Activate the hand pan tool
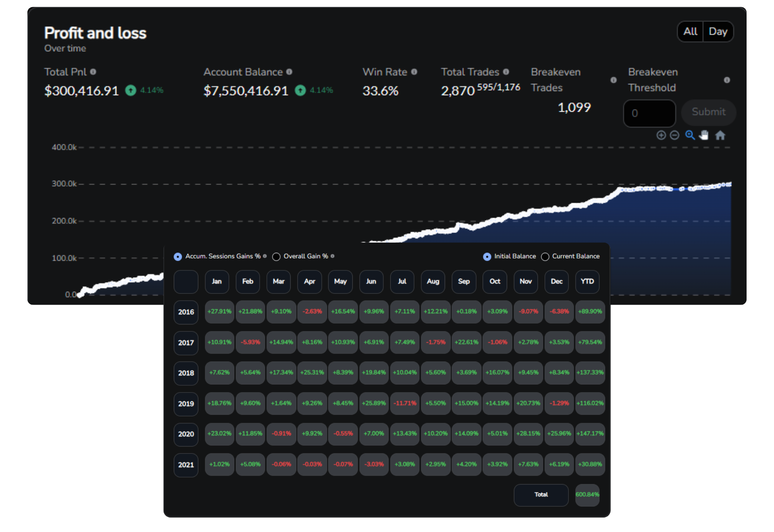 pos(704,135)
